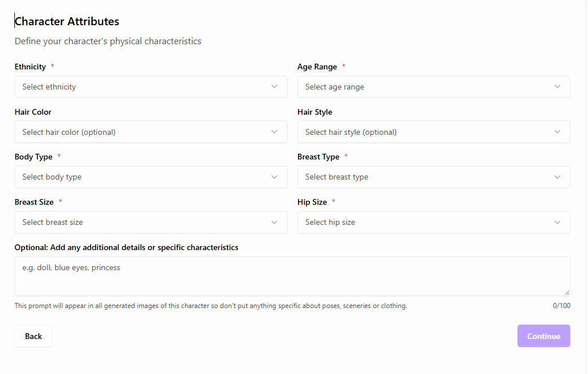Viewport: 588px width, 374px height.
Task: Click the Hair Color chevron arrow
Action: (275, 132)
